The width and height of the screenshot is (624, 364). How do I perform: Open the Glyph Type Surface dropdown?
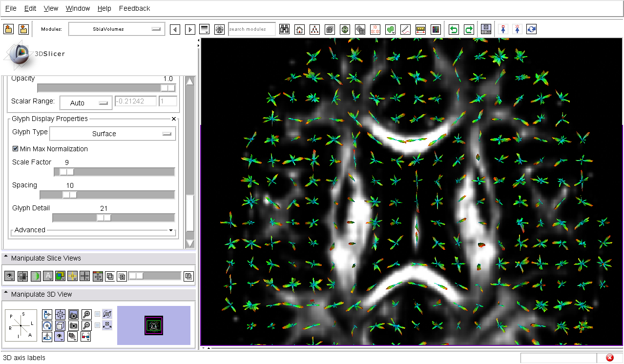coord(113,134)
